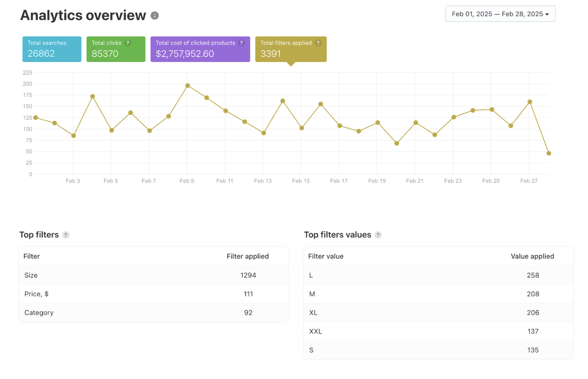The height and width of the screenshot is (379, 588).
Task: Click the "XXL" filter value row
Action: [x=438, y=331]
